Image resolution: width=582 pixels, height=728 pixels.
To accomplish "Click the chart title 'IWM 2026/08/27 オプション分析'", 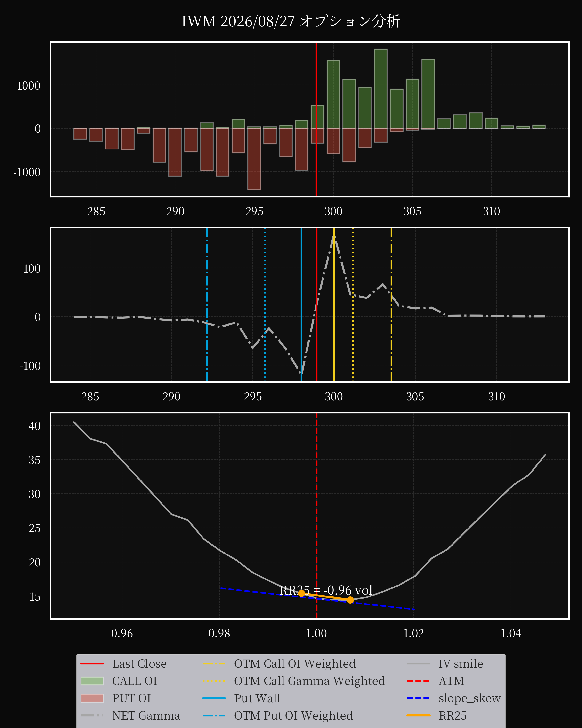I will pos(291,21).
